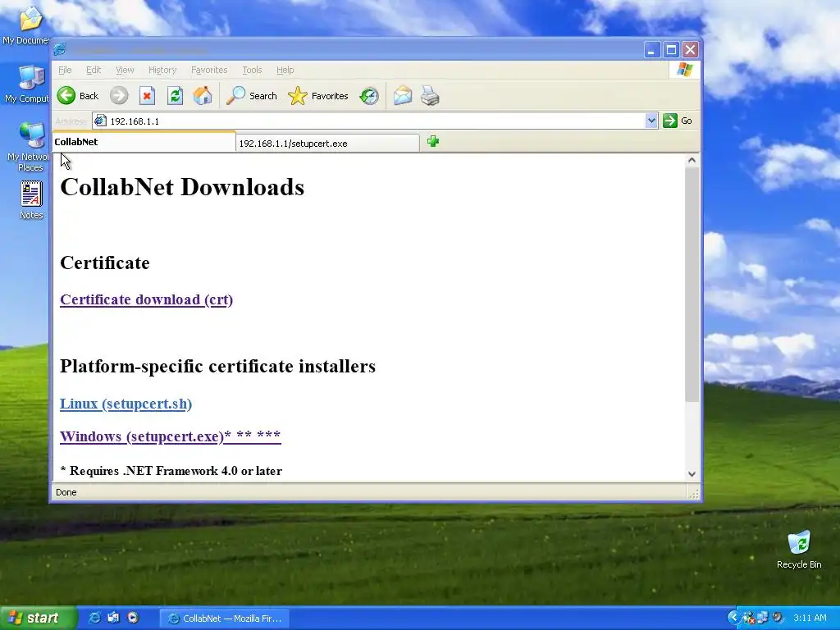Switch to the CollabNet tab
This screenshot has width=840, height=630.
coord(144,142)
